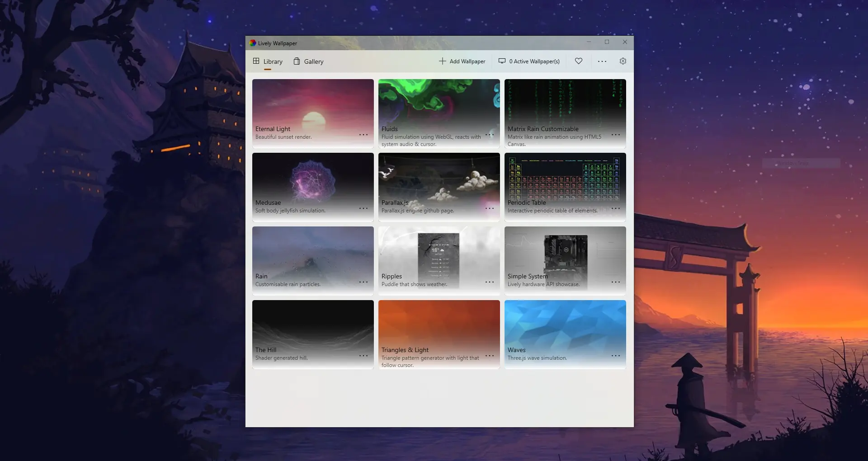Switch to the Gallery tab
Image resolution: width=868 pixels, height=461 pixels.
(313, 61)
